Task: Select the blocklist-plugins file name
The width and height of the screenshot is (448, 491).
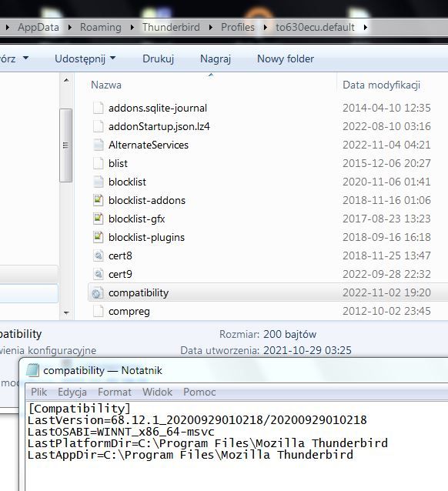Action: [146, 237]
